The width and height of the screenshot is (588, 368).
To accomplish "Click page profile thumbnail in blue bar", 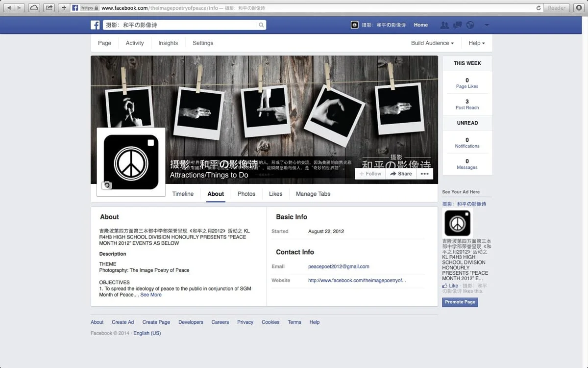I will (355, 25).
